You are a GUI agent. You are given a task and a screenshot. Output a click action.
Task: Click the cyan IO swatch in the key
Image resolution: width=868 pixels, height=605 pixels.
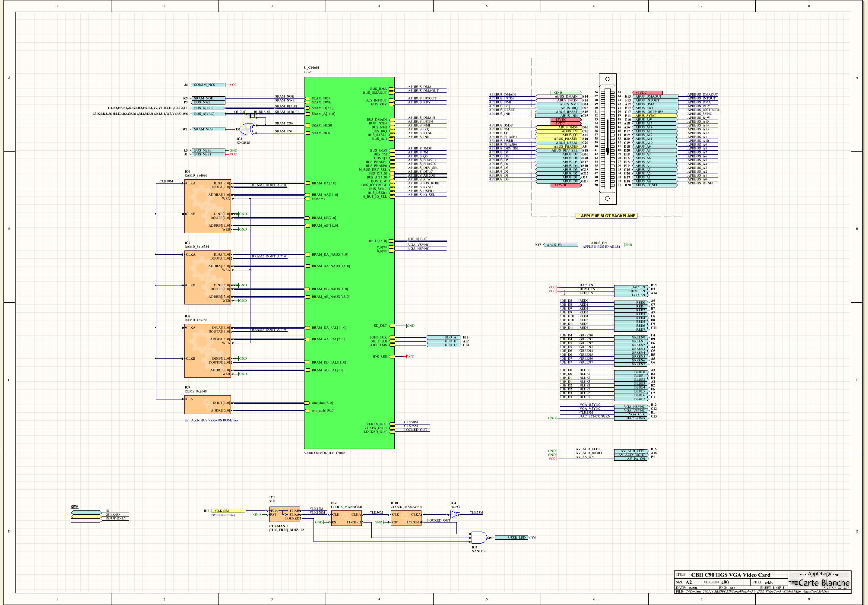pos(86,513)
